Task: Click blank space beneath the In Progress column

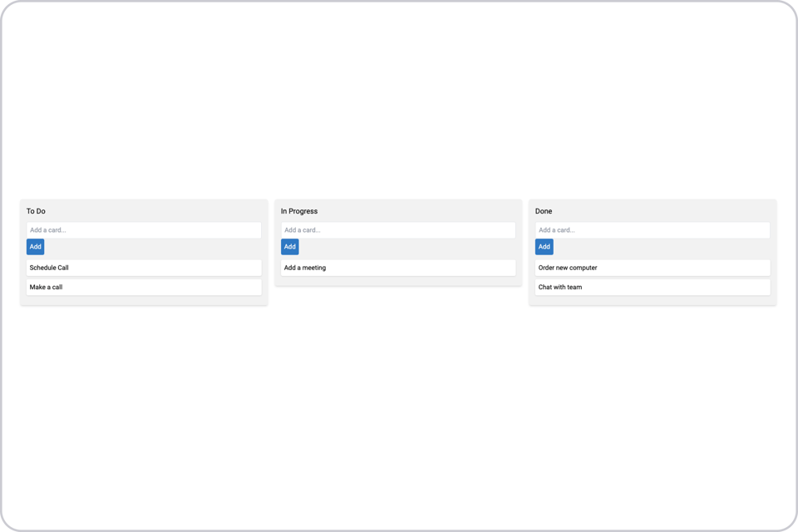Action: pyautogui.click(x=398, y=407)
